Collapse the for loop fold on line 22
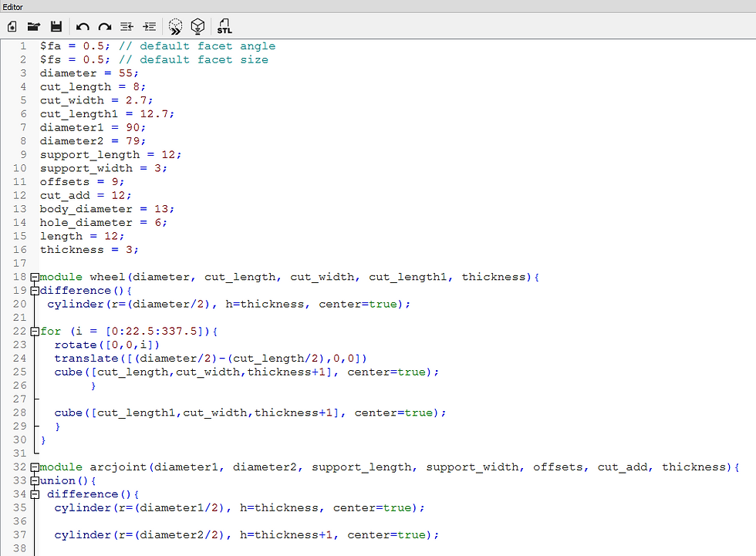756x556 pixels. pyautogui.click(x=35, y=332)
